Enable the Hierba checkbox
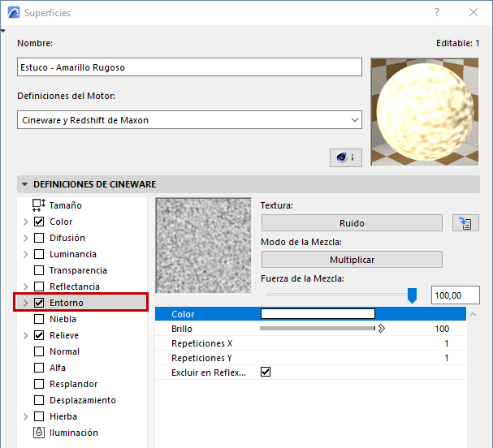This screenshot has width=493, height=448. coord(39,416)
